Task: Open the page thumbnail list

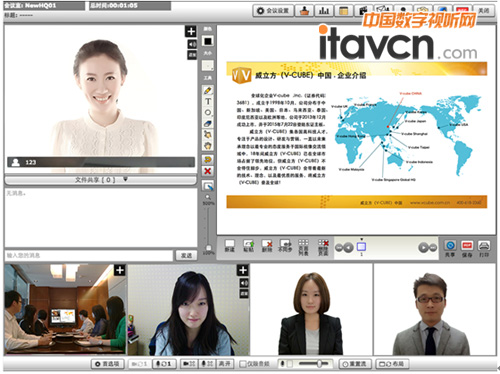Action: [303, 247]
